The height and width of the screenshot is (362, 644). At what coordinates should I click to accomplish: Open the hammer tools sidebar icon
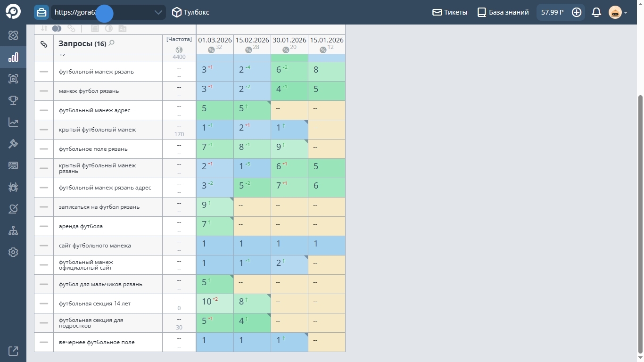point(13,144)
